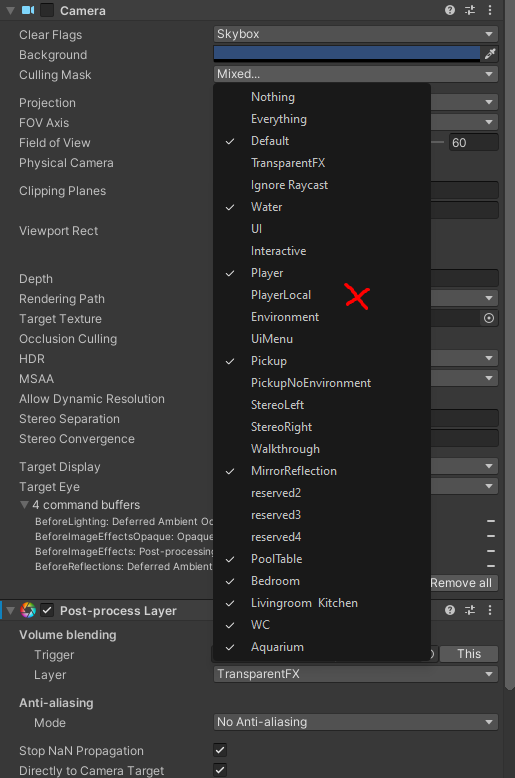Viewport: 515px width, 778px height.
Task: Toggle the Camera component enabled checkbox
Action: [47, 10]
